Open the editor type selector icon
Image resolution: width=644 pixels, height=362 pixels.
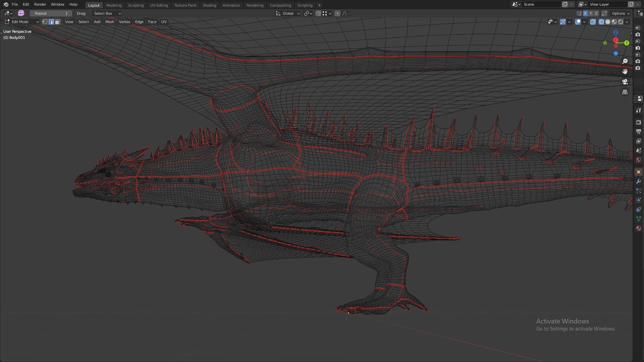[x=8, y=13]
